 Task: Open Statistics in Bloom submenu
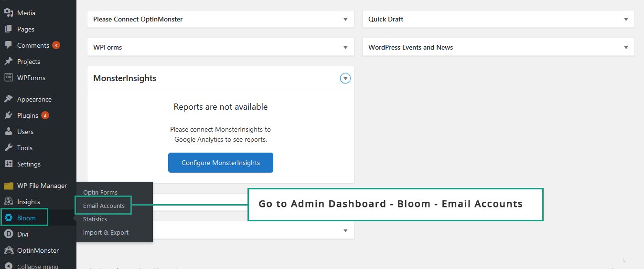[95, 219]
